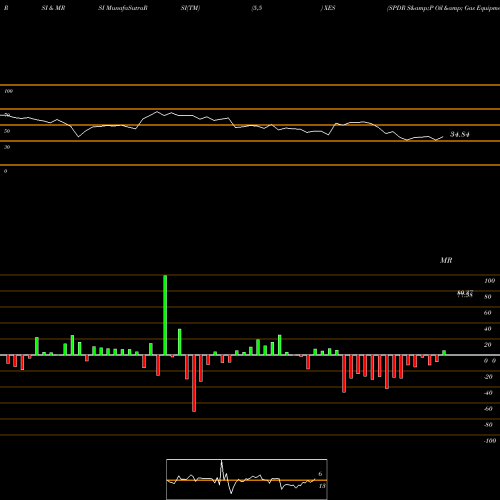
Task: Click the -60 label on the MR axis
Action: click(x=488, y=409)
